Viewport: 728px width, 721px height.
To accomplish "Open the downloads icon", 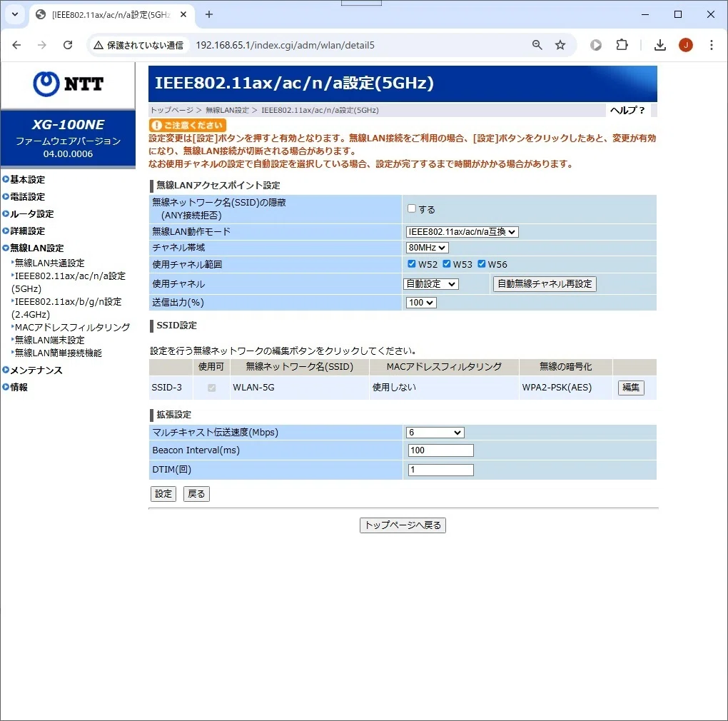I will [659, 45].
